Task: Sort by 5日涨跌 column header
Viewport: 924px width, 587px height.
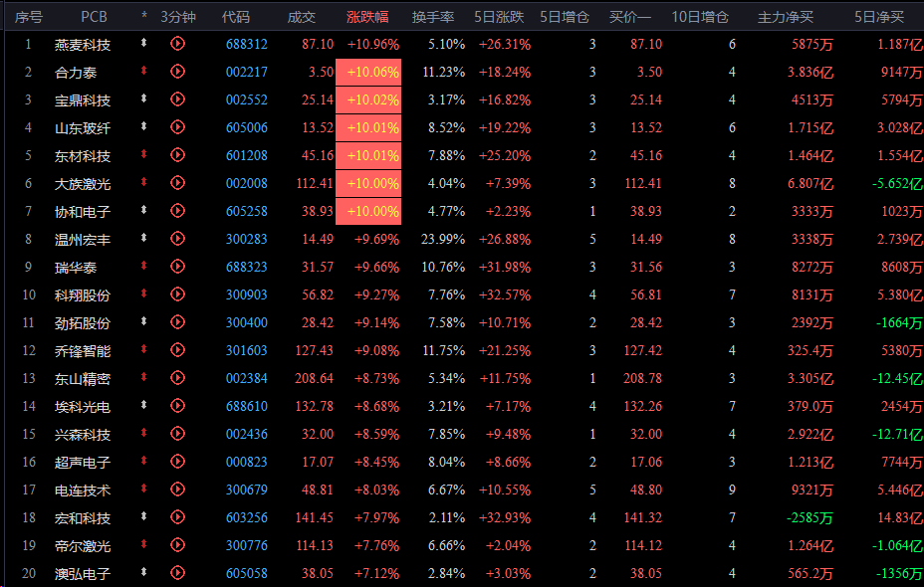Action: [499, 17]
